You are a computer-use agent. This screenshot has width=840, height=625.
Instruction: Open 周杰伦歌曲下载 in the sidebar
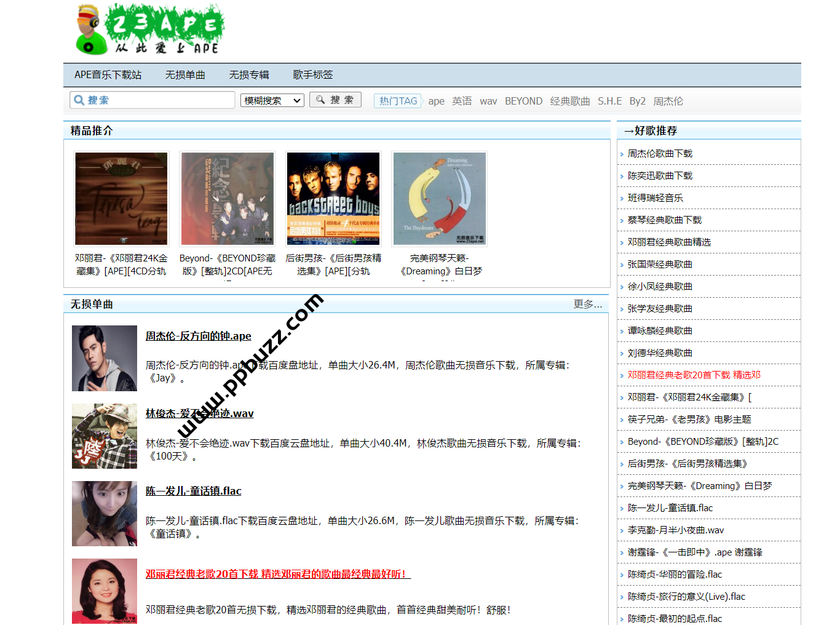(660, 154)
